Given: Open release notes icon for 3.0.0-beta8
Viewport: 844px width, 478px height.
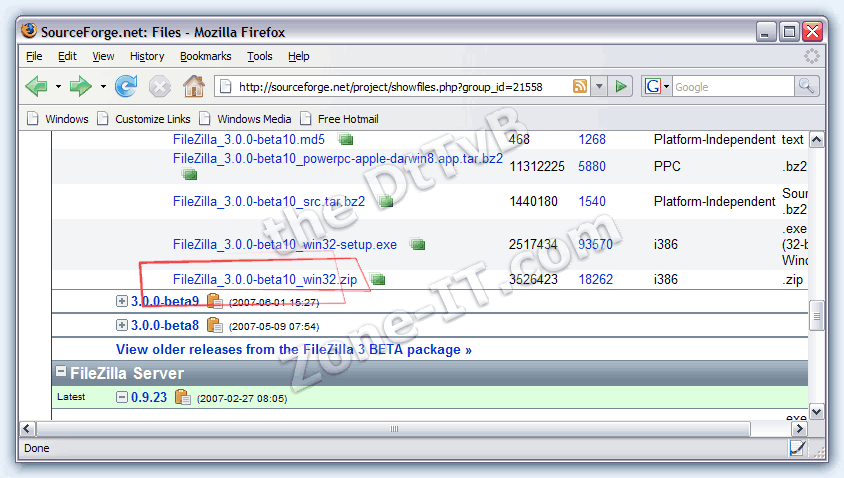Looking at the screenshot, I should (215, 325).
